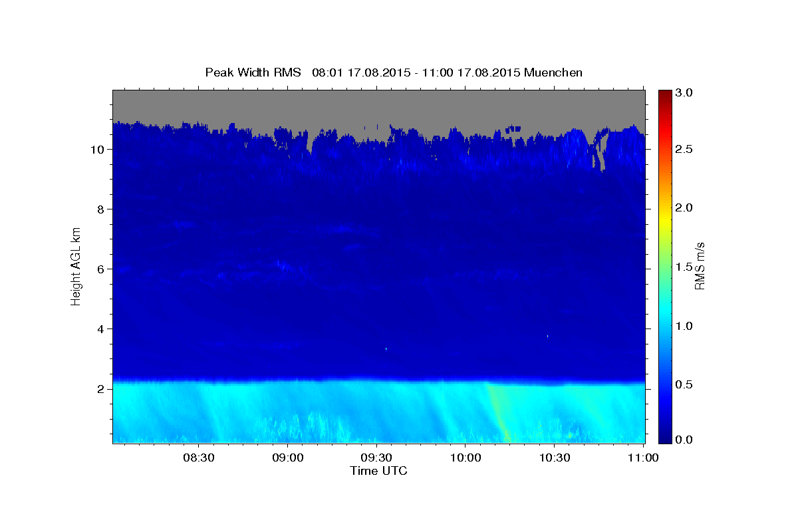Click the height axis label '4'
The height and width of the screenshot is (532, 798).
coord(100,329)
